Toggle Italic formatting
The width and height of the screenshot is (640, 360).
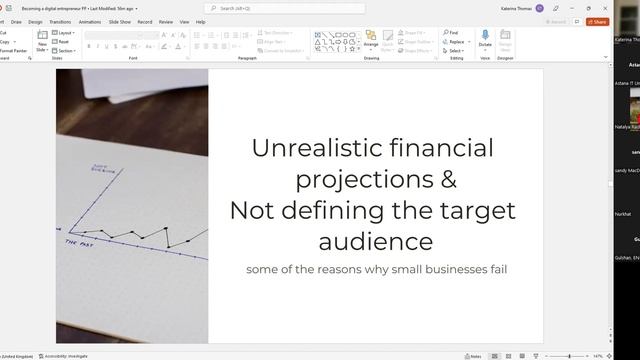(98, 47)
